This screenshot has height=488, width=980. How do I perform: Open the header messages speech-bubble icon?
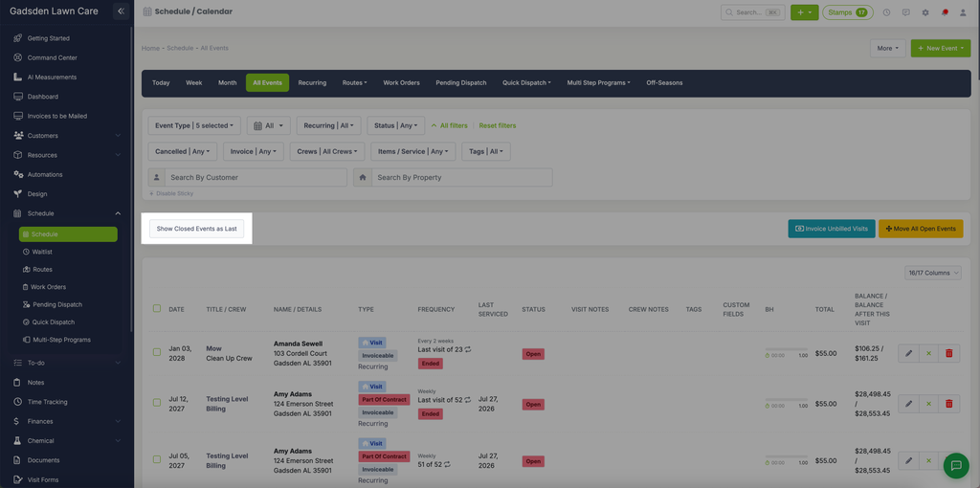tap(906, 12)
